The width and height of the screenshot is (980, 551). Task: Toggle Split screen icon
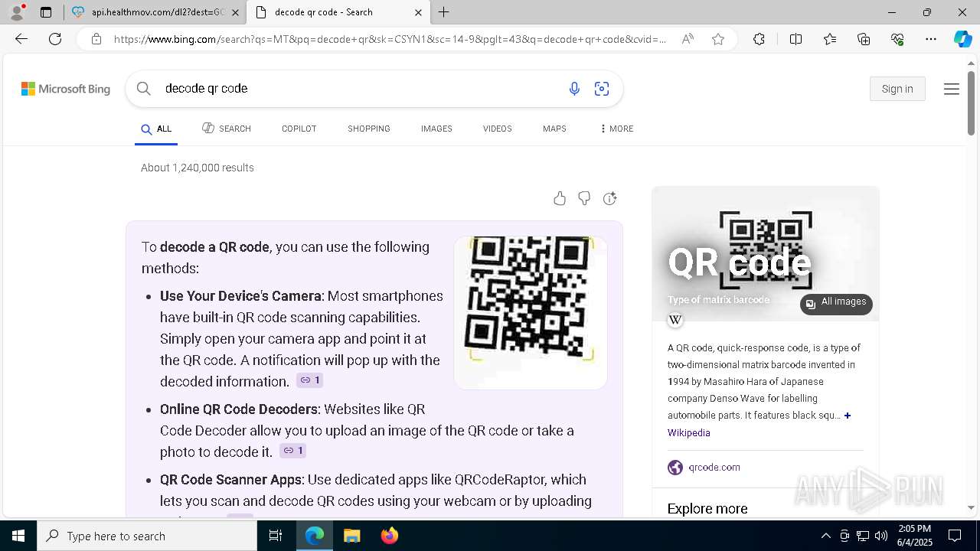pyautogui.click(x=795, y=39)
